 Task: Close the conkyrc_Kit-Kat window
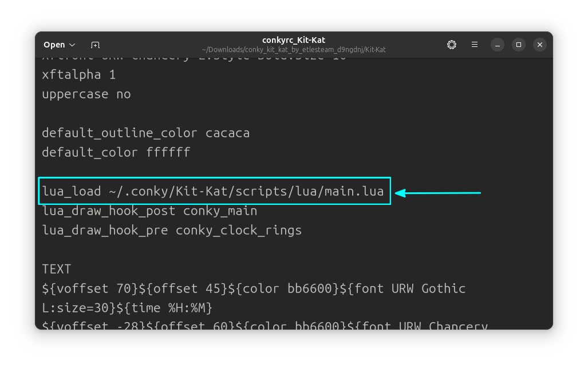point(539,45)
